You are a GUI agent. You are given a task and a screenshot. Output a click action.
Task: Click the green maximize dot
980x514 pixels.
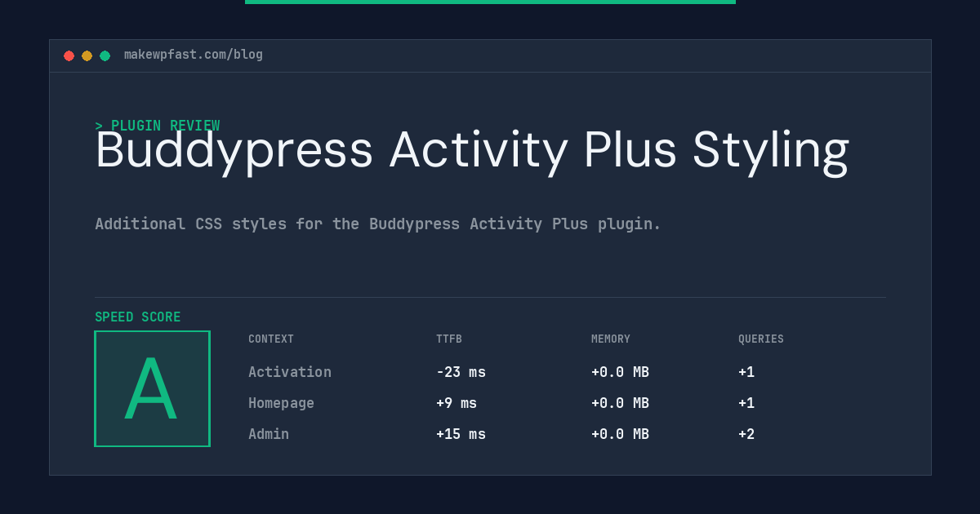click(x=105, y=55)
